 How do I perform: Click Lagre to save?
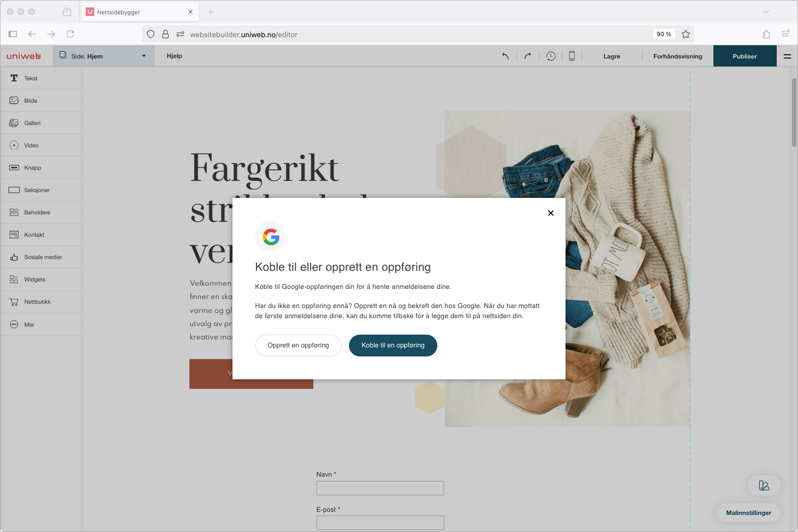tap(612, 56)
